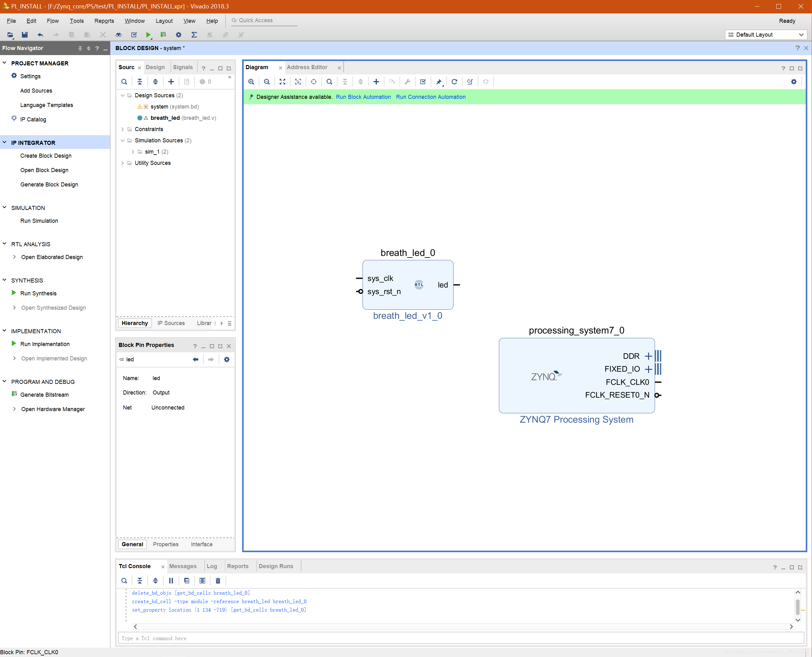Expand FIXED_IO interface plus on Zynq block
The image size is (812, 657).
(648, 369)
